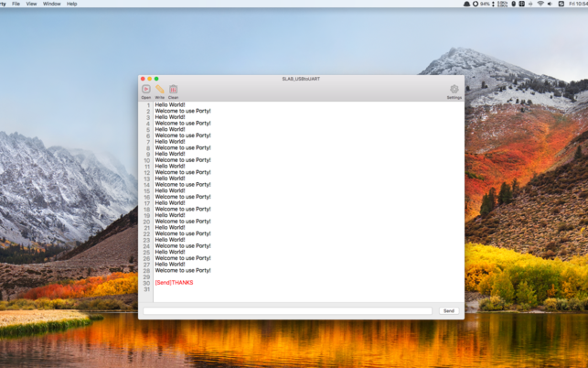The image size is (588, 368).
Task: Click line number 31 in gutter
Action: pos(146,289)
